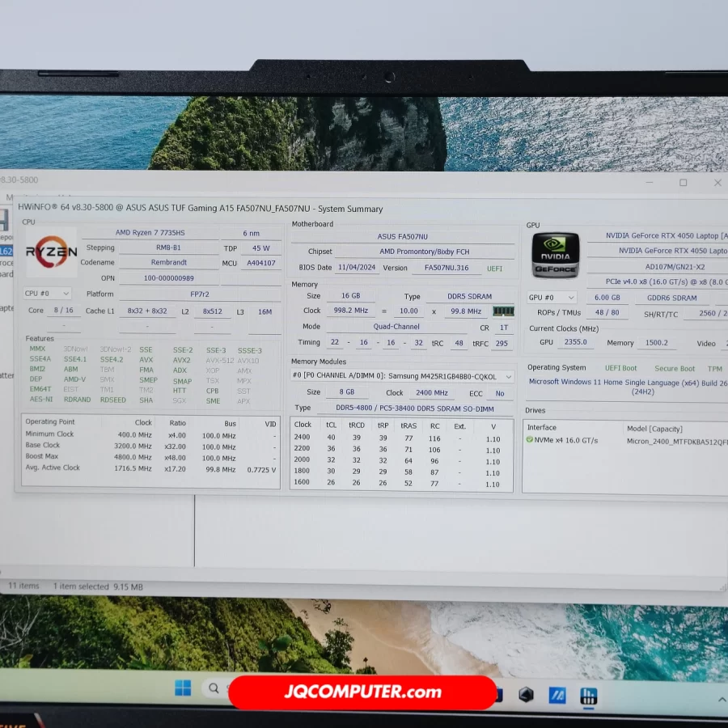728x728 pixels.
Task: Maximize the background HWiNFO window
Action: point(683,183)
